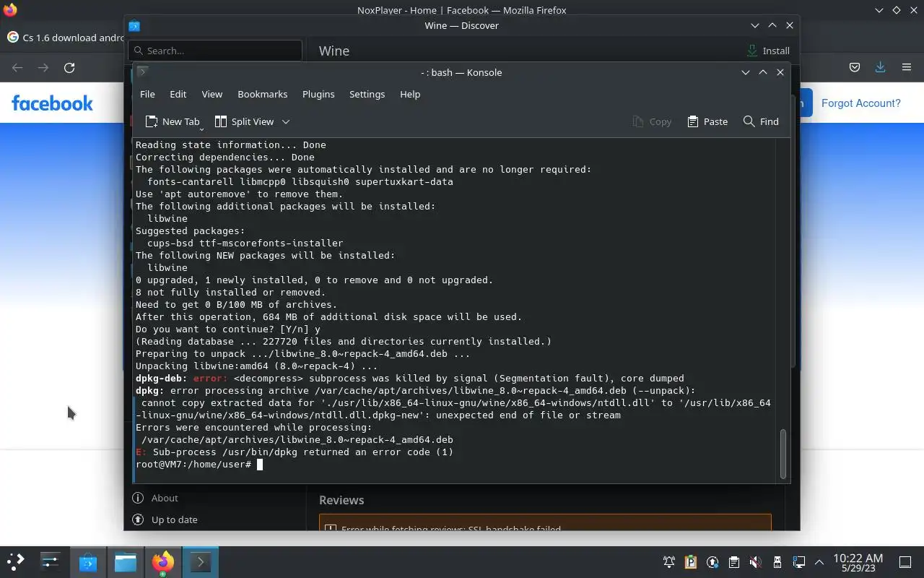Open Firefox Save to Pocket icon

pos(855,67)
